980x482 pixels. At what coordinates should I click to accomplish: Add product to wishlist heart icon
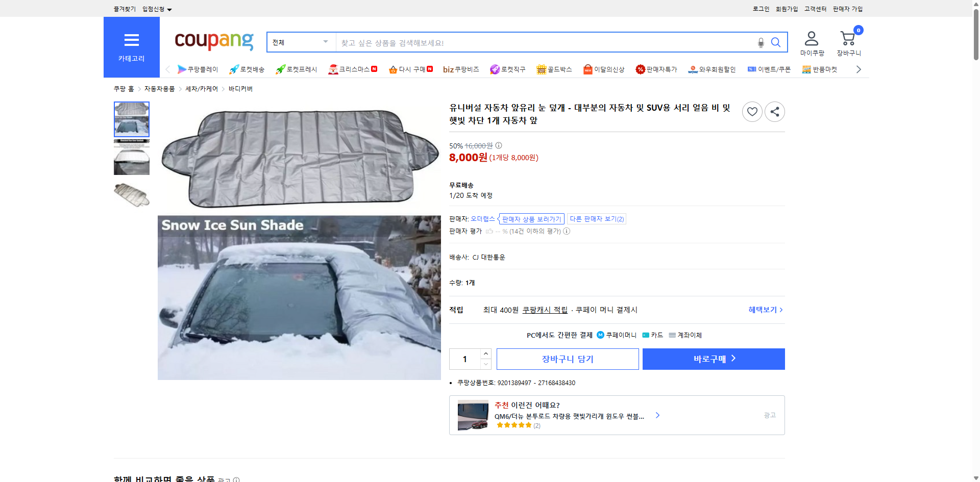pos(752,111)
